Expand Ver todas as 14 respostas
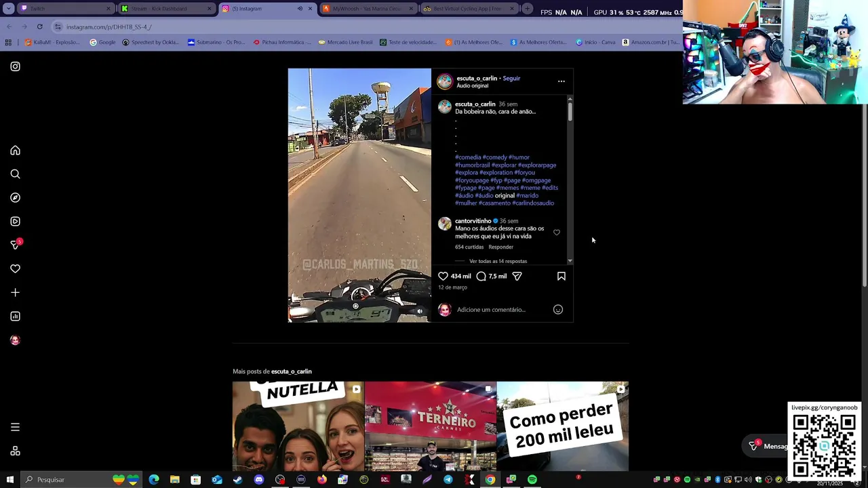868x488 pixels. tap(498, 261)
